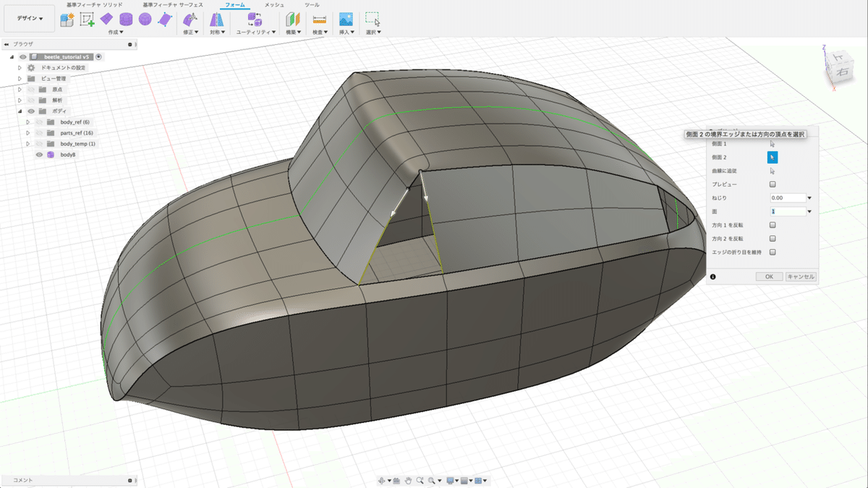Click the Insert image icon above 挿入
The height and width of the screenshot is (488, 868).
346,20
